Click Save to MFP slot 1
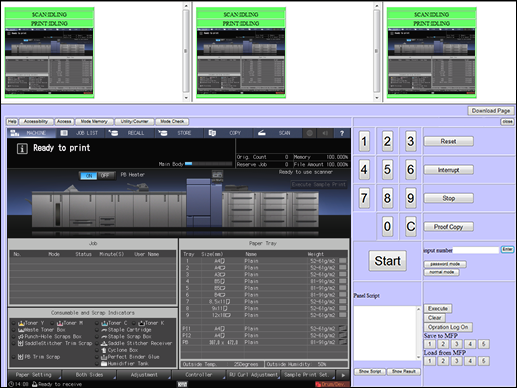Image resolution: width=517 pixels, height=388 pixels. [x=430, y=344]
